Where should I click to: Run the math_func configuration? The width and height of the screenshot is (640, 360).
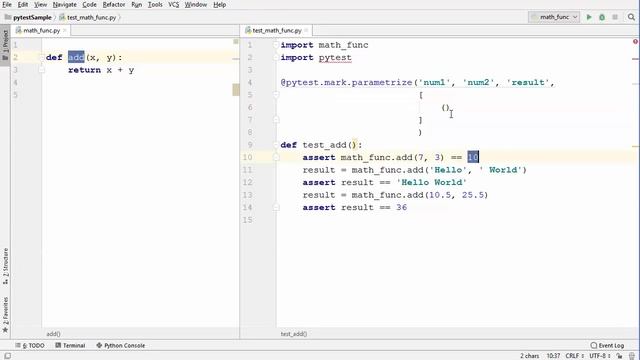coord(589,17)
